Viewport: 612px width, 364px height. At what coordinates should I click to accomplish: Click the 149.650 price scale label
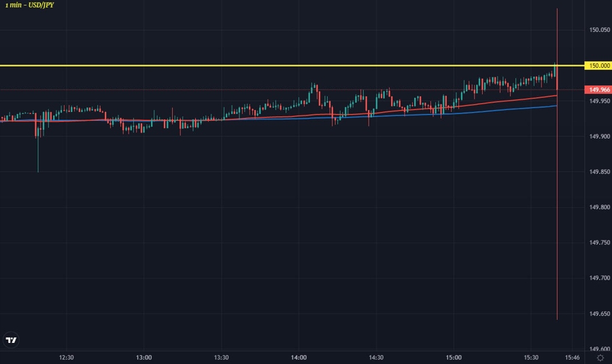tap(599, 313)
